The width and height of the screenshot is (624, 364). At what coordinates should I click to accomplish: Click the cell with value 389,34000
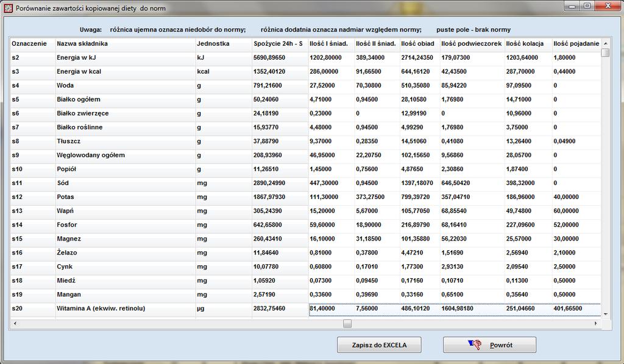[x=377, y=58]
